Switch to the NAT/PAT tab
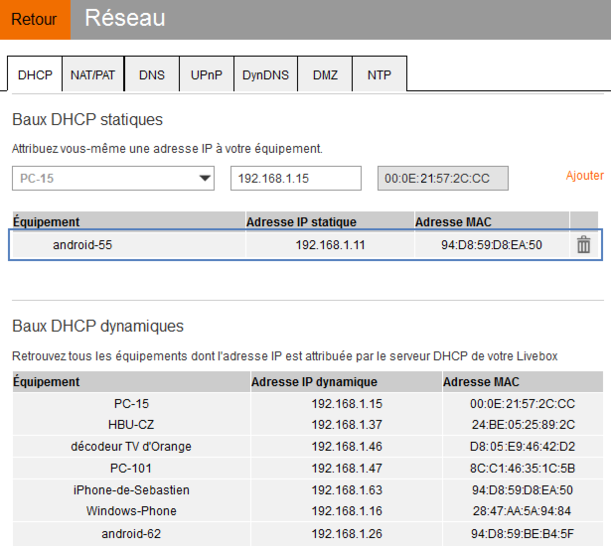Screen dimensions: 611x546 [x=93, y=75]
